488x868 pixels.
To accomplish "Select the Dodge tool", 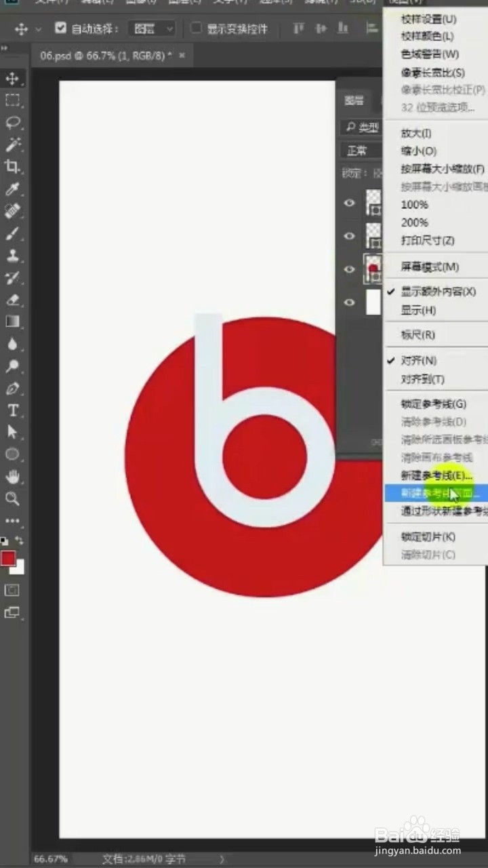I will pyautogui.click(x=12, y=366).
